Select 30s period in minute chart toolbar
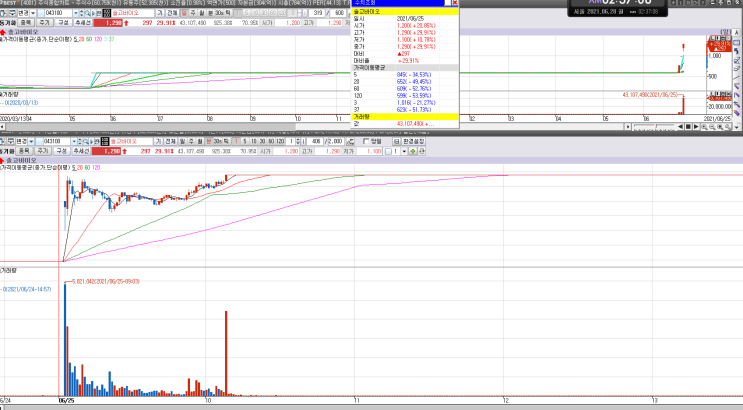 [218, 141]
